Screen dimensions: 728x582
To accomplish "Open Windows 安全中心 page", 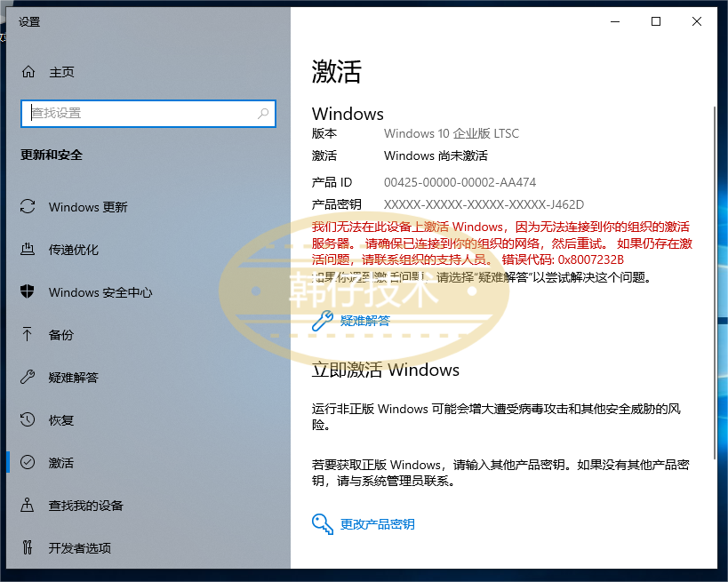I will tap(100, 292).
